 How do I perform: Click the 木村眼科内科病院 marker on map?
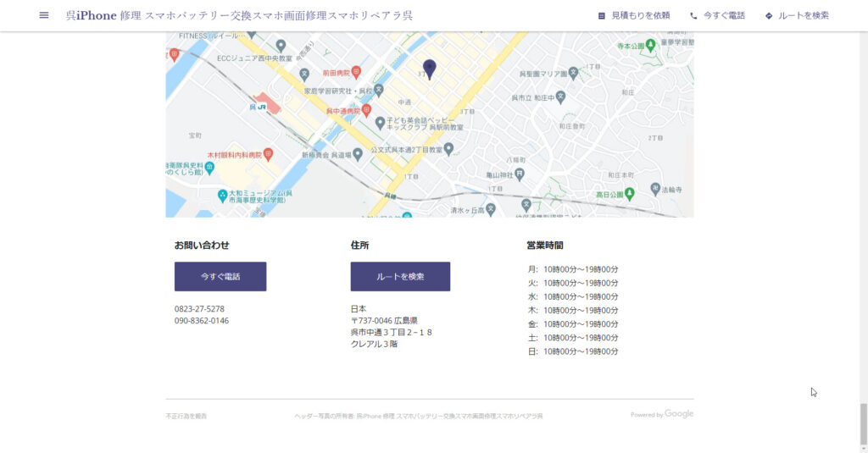click(x=268, y=154)
